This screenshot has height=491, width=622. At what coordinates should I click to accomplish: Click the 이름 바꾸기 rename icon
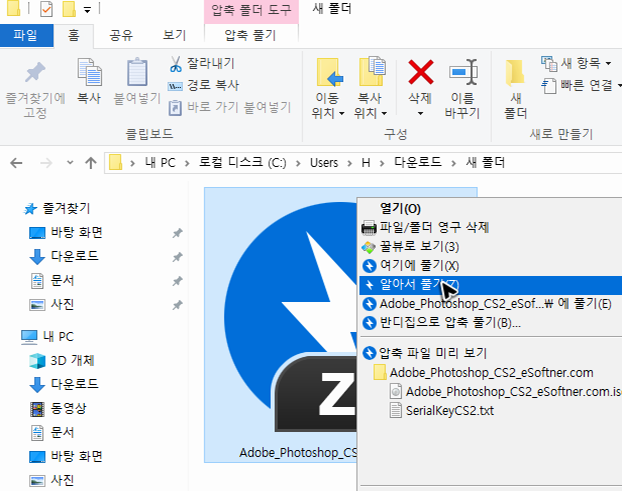463,72
